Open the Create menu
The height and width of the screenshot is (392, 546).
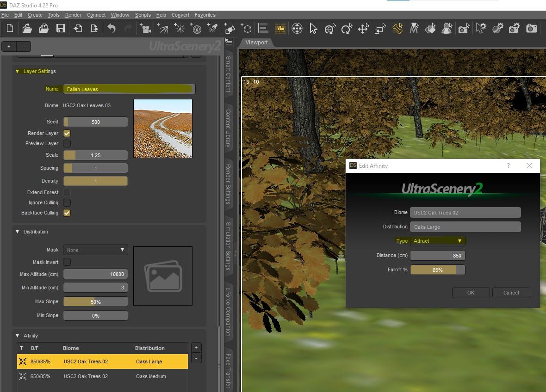tap(35, 15)
